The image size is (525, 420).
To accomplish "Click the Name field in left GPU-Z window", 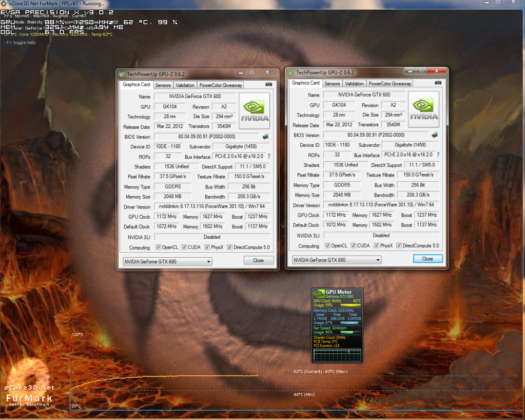I will click(x=195, y=97).
